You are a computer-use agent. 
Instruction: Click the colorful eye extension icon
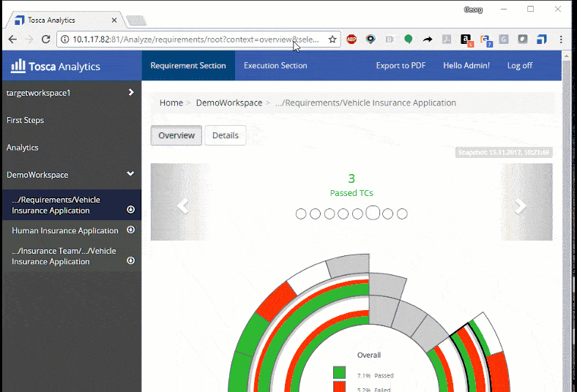pyautogui.click(x=371, y=39)
